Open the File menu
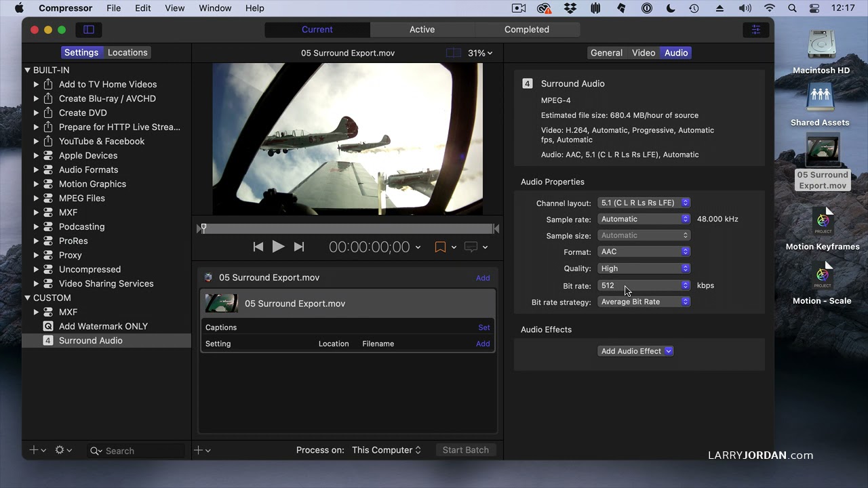The width and height of the screenshot is (868, 488). 113,8
